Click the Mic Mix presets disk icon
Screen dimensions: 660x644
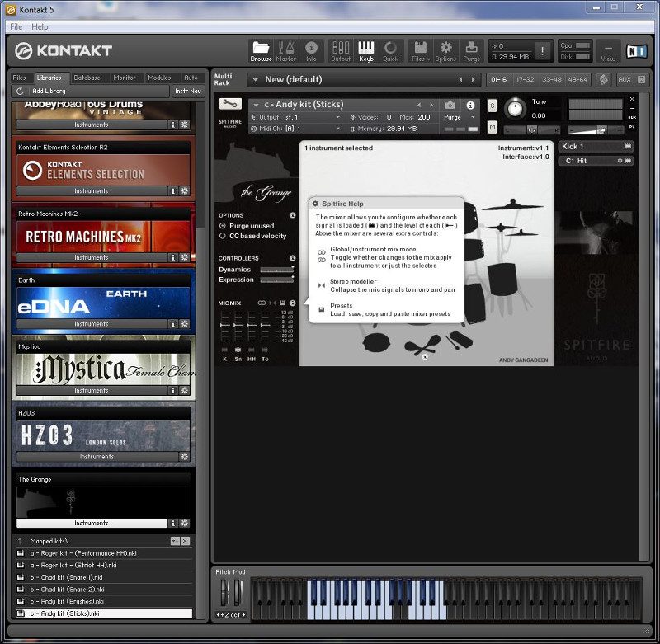click(282, 303)
